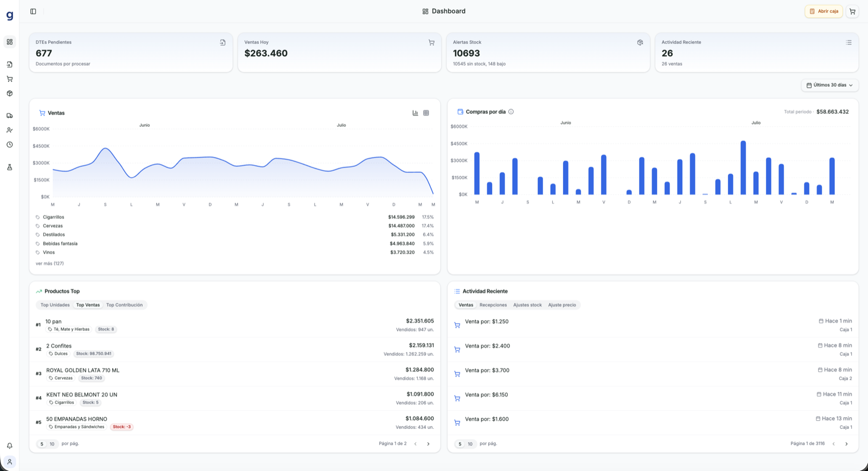Viewport: 868px width, 471px height.
Task: Select the Top Contribución tab
Action: coord(124,305)
